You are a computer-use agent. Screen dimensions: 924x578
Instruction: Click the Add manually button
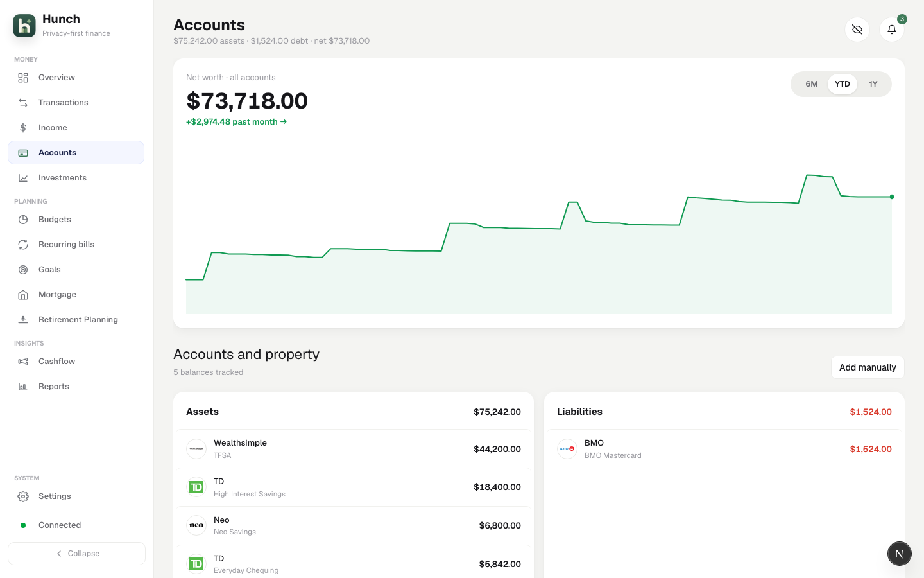[868, 367]
